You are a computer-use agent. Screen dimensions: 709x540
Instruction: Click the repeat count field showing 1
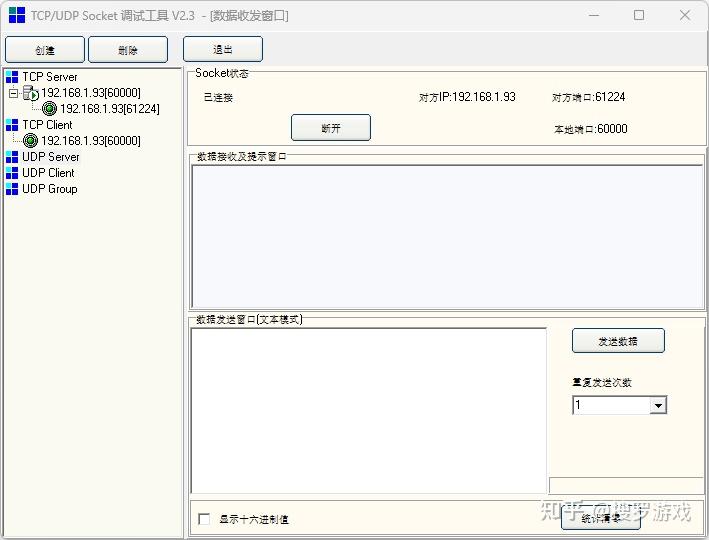click(611, 405)
